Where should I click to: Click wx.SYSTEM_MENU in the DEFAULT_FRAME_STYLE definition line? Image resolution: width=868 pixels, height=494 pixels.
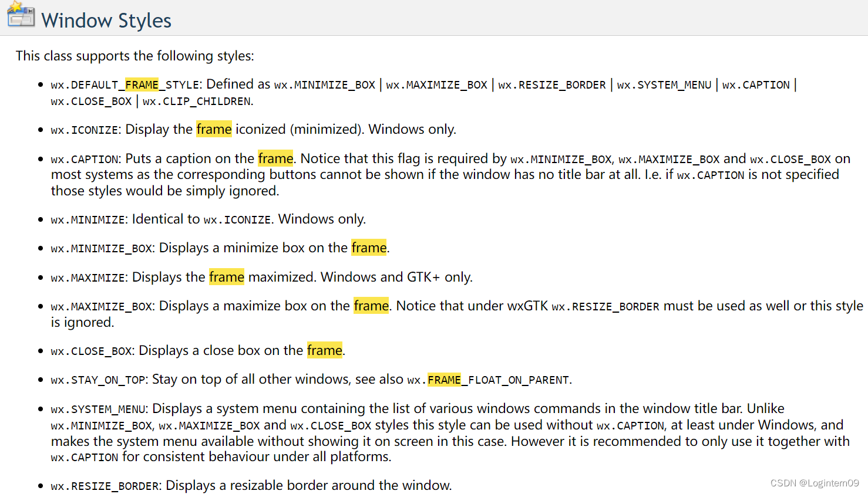click(x=664, y=85)
